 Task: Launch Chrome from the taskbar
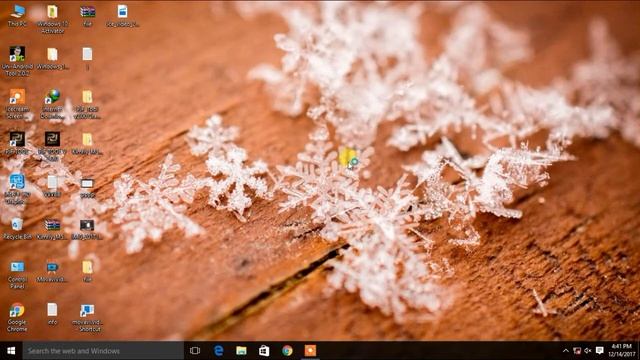[287, 351]
